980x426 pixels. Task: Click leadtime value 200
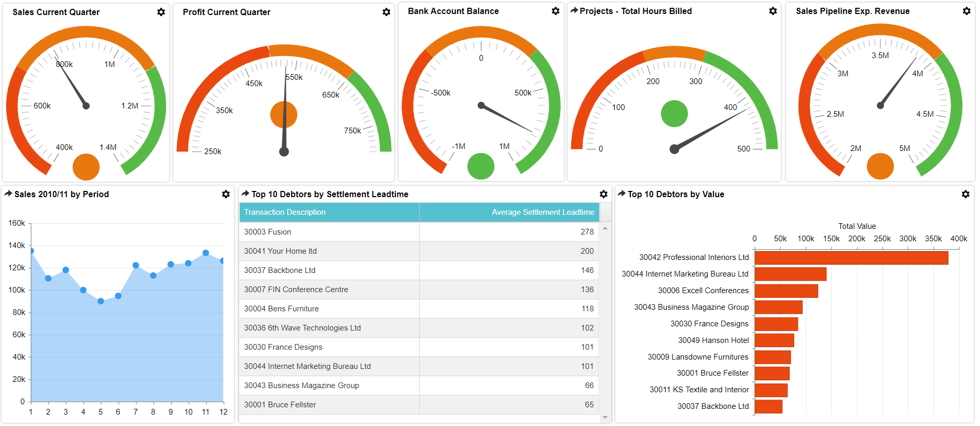click(587, 251)
